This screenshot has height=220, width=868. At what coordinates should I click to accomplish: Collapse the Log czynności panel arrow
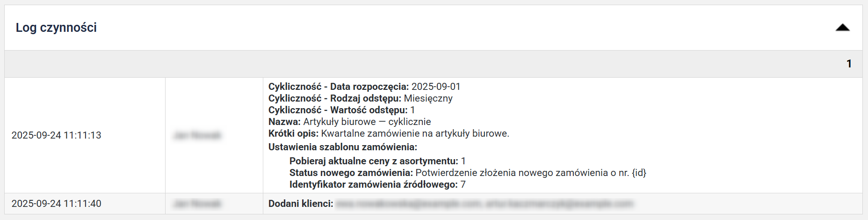[x=842, y=28]
